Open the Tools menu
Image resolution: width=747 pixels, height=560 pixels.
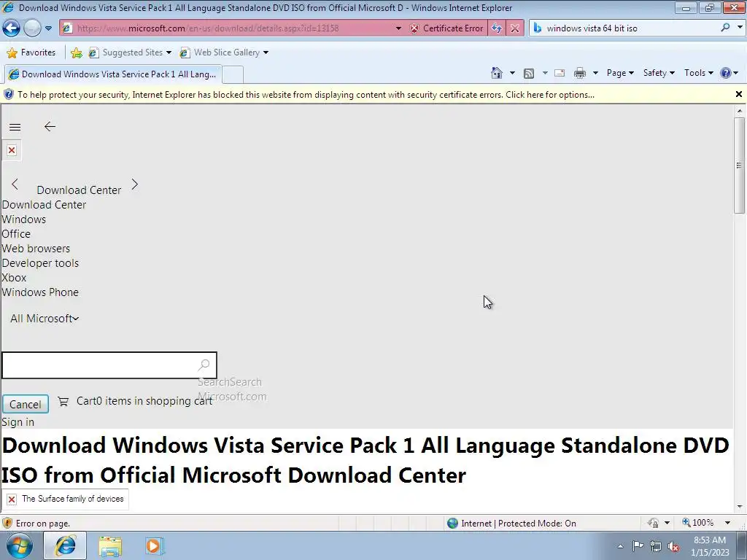coord(698,73)
